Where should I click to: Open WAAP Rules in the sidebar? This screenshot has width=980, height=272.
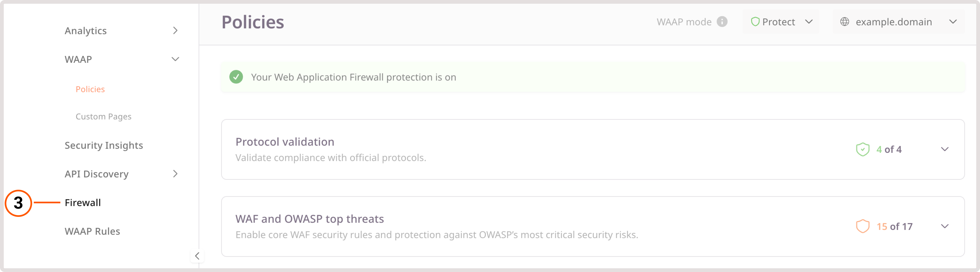click(92, 231)
